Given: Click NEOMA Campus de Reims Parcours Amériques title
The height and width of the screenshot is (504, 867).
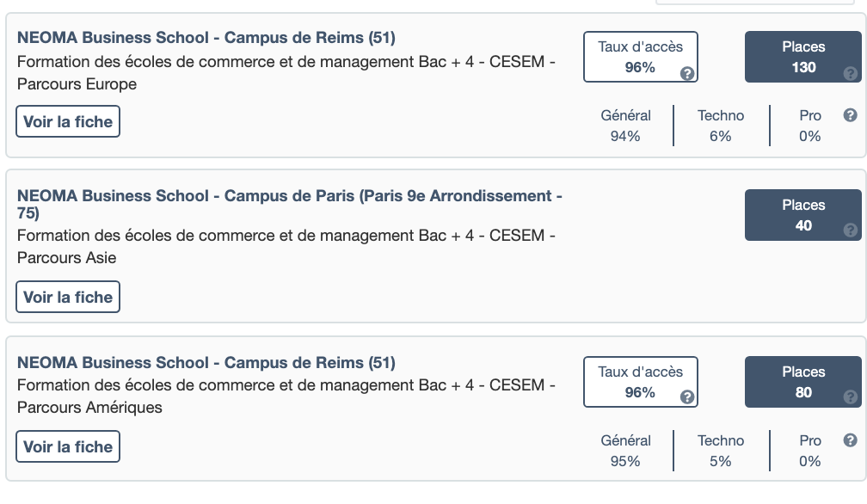Looking at the screenshot, I should coord(206,363).
